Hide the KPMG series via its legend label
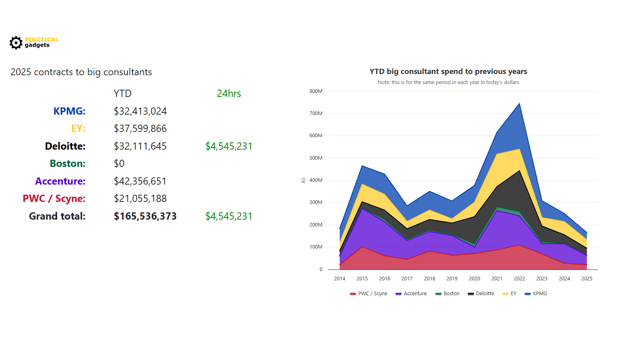This screenshot has width=644, height=362. 540,294
